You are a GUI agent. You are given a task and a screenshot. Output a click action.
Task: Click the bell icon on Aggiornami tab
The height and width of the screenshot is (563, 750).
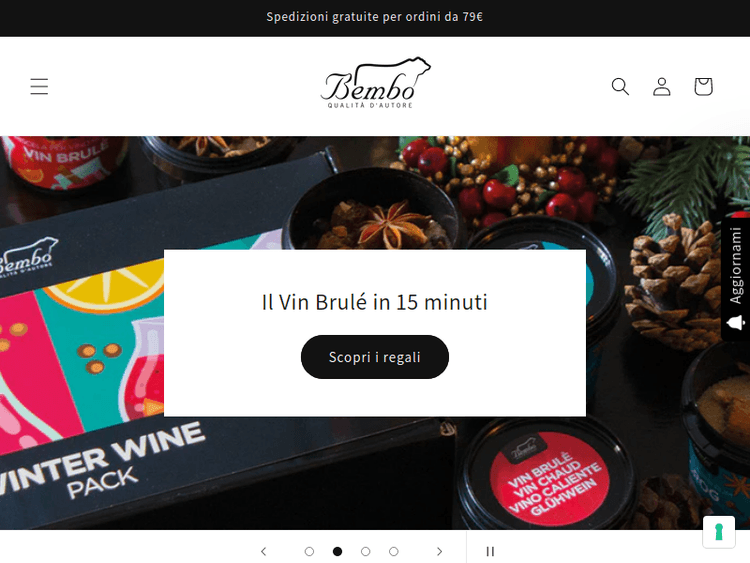click(736, 323)
